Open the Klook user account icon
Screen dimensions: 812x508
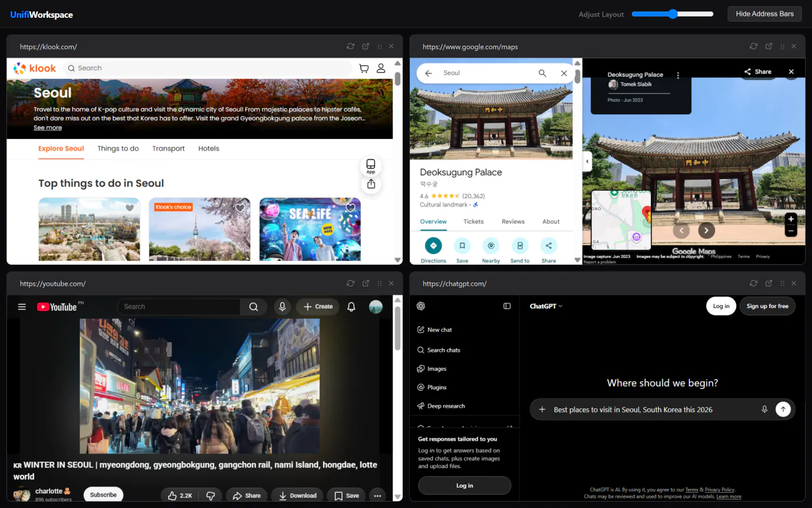point(381,68)
